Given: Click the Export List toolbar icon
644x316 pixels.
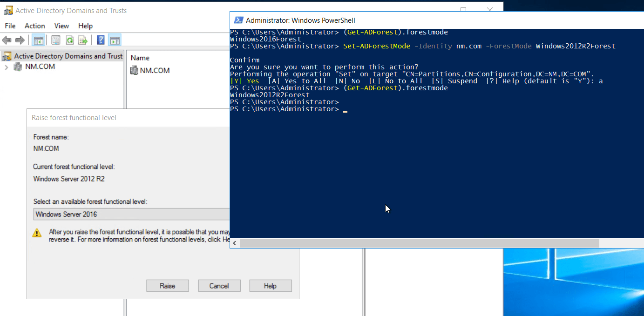Looking at the screenshot, I should [83, 40].
